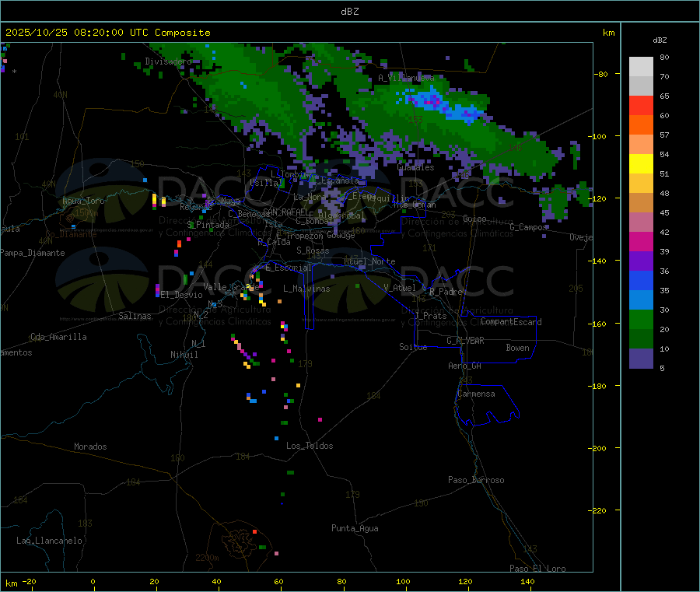
Task: Click the Pampa_Diamante label
Action: (32, 253)
